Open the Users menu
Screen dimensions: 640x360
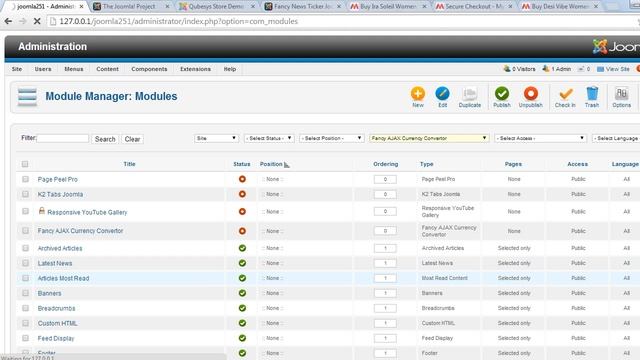click(x=43, y=69)
